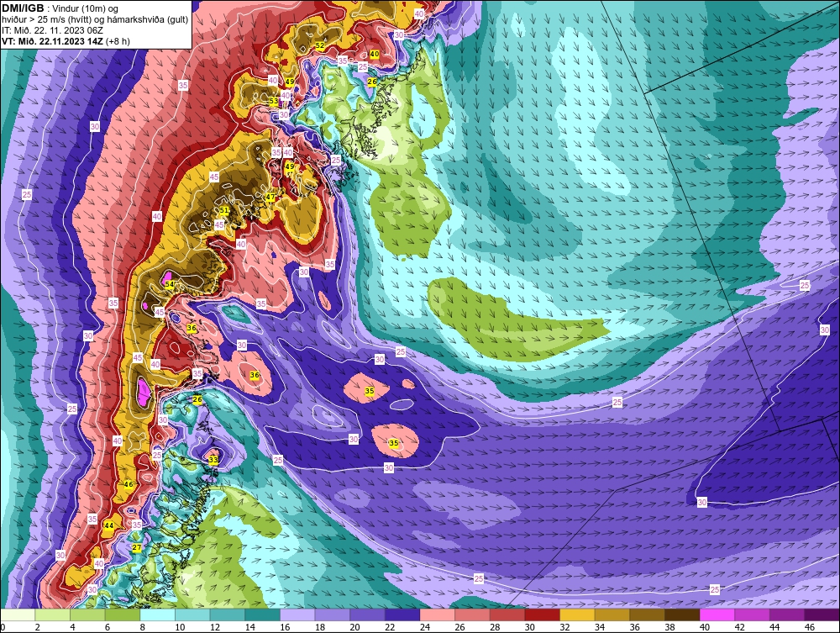The height and width of the screenshot is (633, 840).
Task: Click the yellow max gust label 33
Action: coord(213,459)
